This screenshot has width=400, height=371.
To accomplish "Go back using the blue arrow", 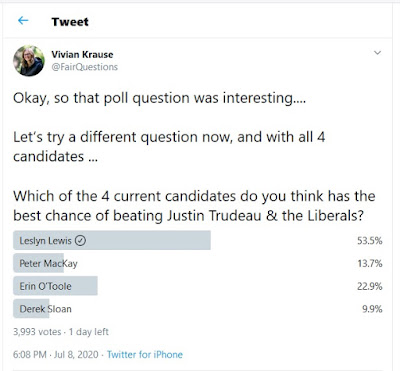I will tap(23, 21).
